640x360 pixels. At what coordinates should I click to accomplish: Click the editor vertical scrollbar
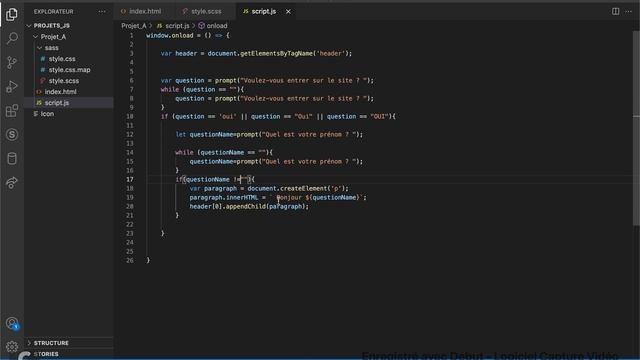pyautogui.click(x=636, y=129)
